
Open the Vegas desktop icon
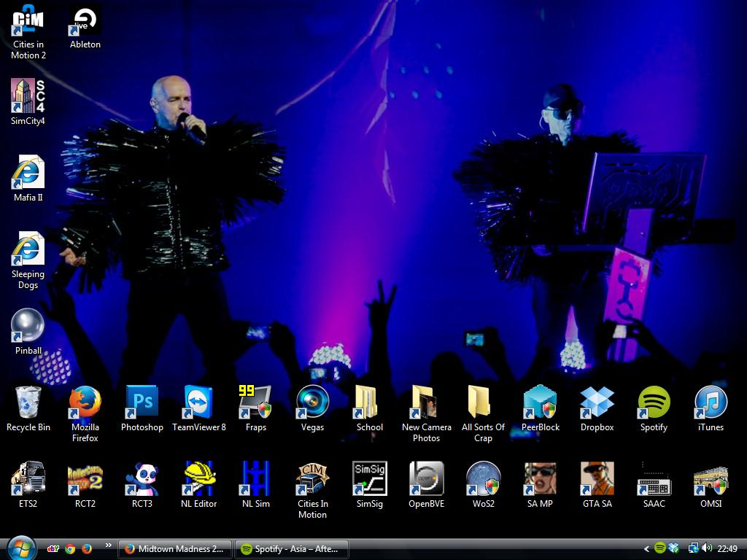(312, 402)
